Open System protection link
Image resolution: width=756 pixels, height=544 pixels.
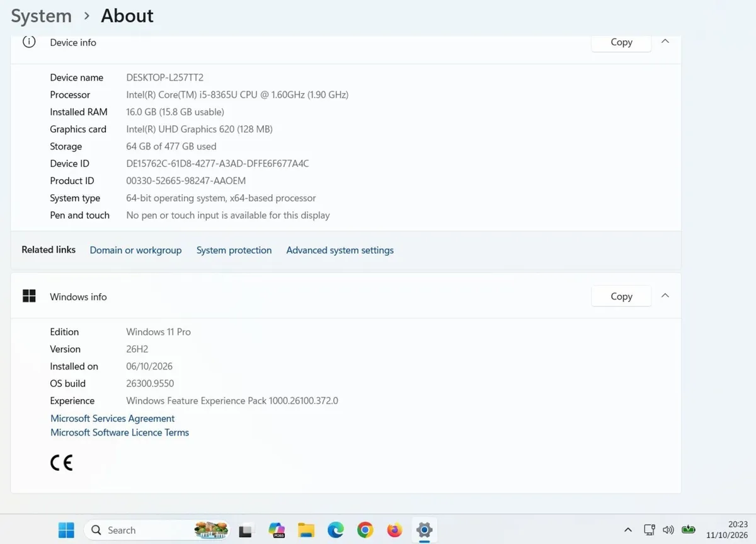pyautogui.click(x=234, y=250)
